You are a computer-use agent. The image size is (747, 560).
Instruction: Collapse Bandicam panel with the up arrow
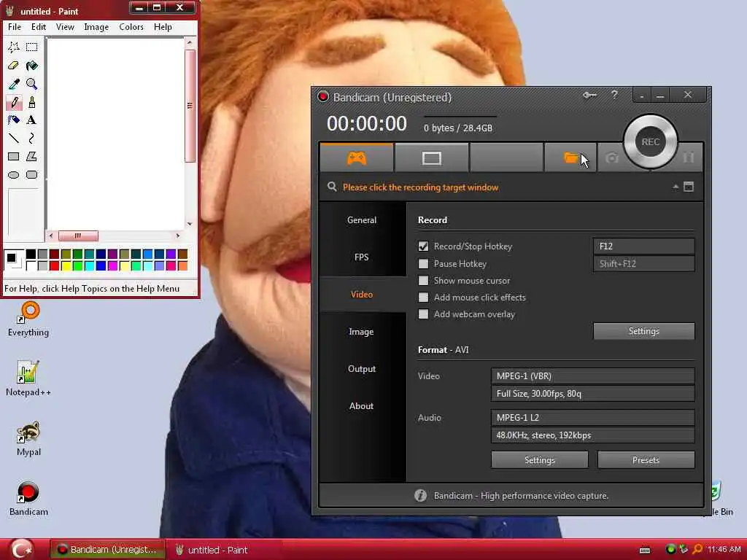pos(676,187)
